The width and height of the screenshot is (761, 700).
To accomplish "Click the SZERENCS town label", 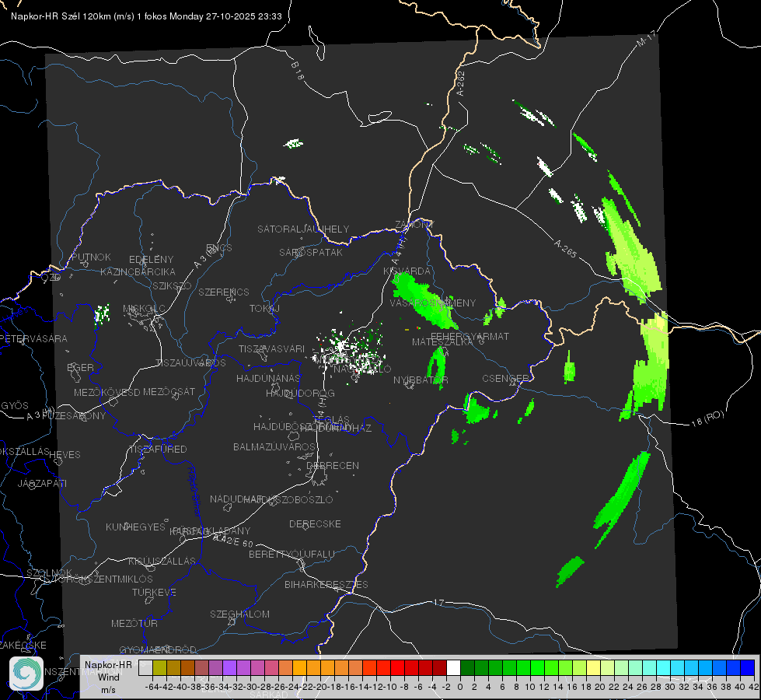I will click(x=224, y=292).
